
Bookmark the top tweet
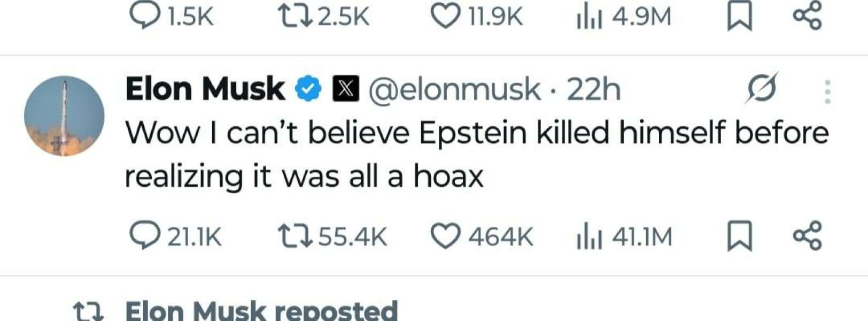click(x=740, y=17)
